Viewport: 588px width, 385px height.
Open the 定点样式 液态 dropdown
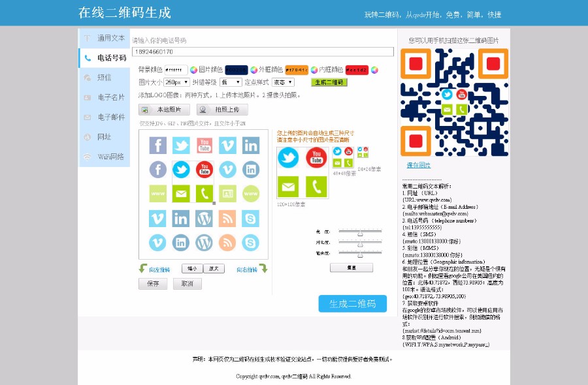(x=283, y=81)
